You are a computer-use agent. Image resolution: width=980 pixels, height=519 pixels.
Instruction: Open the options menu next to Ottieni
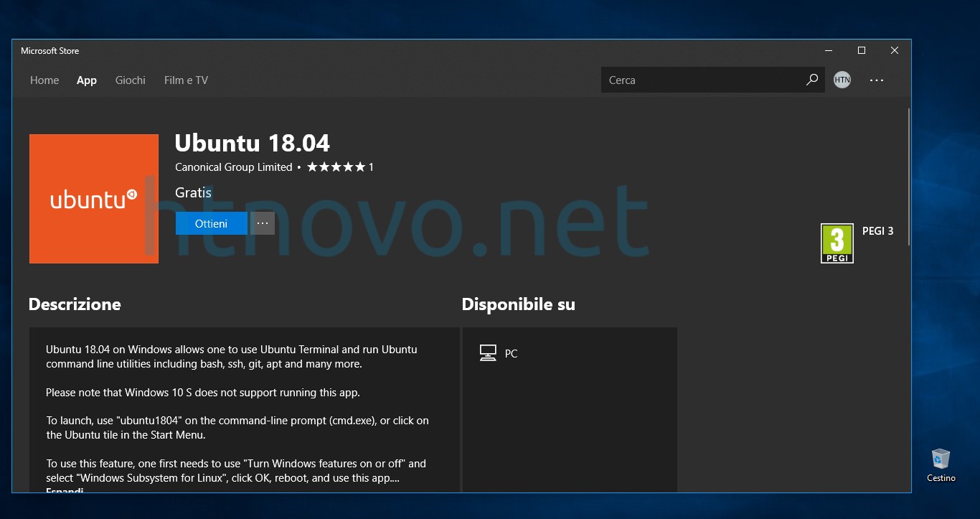(x=263, y=223)
